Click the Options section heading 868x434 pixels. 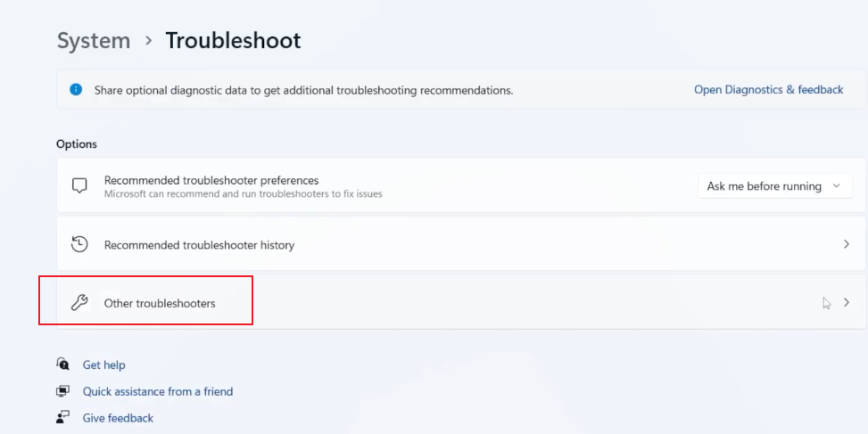(x=77, y=143)
